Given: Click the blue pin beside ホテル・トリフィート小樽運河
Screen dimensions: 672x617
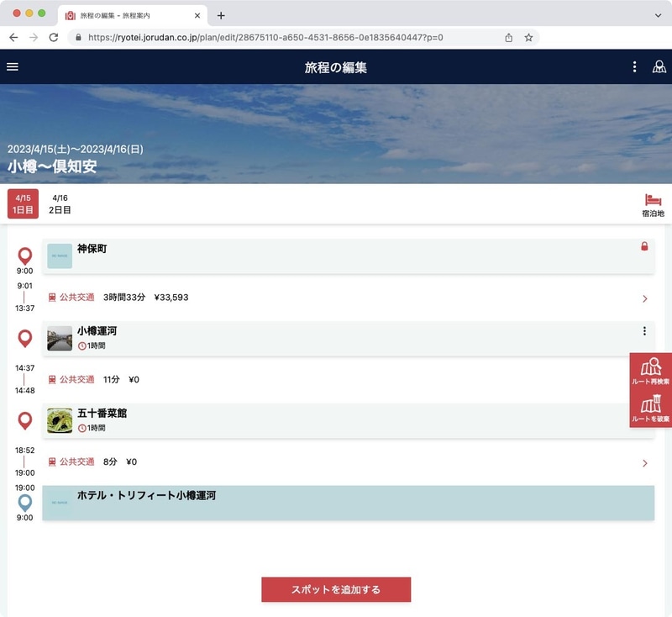Looking at the screenshot, I should 25,503.
